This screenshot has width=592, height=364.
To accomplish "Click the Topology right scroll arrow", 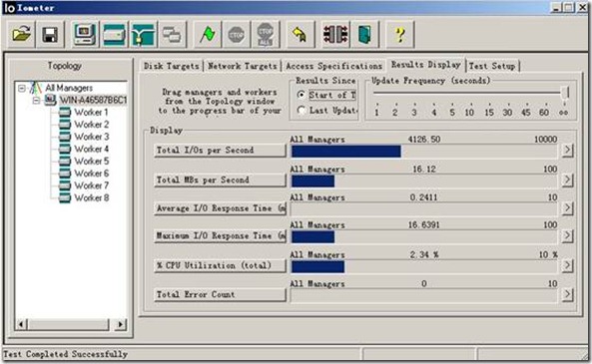I will pos(121,324).
